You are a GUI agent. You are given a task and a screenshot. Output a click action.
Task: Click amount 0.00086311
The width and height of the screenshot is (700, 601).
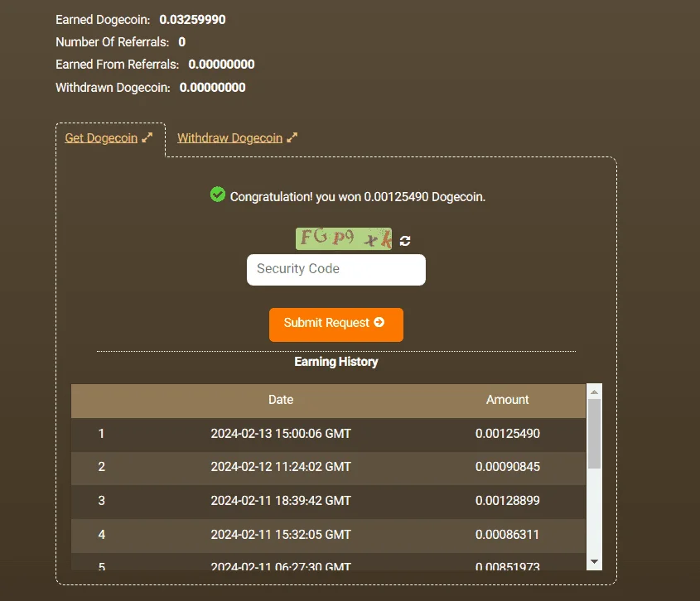tap(508, 535)
